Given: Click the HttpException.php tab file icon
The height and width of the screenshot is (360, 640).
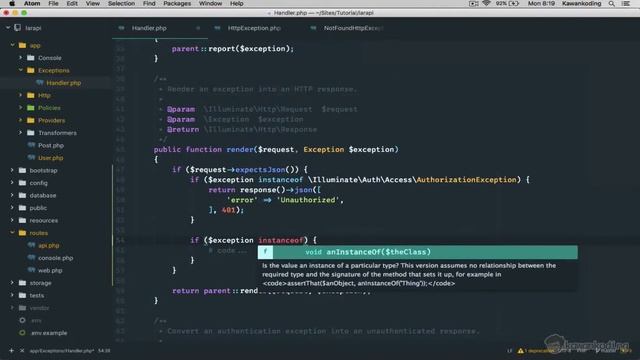Looking at the screenshot, I should 217,28.
